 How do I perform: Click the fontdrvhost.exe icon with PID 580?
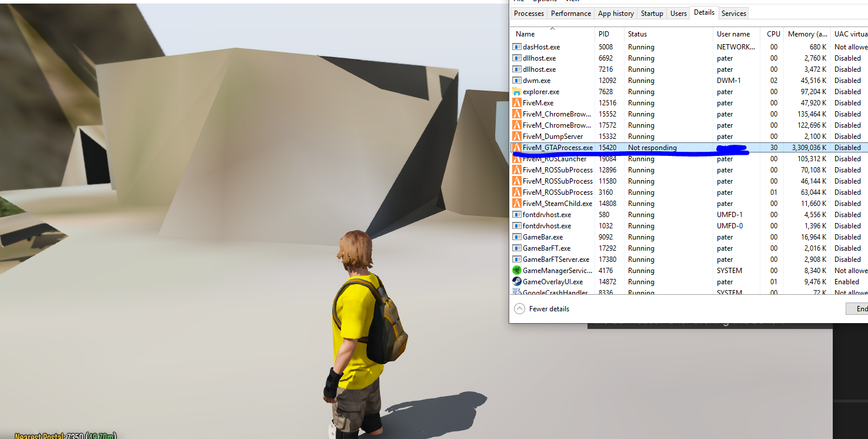517,214
